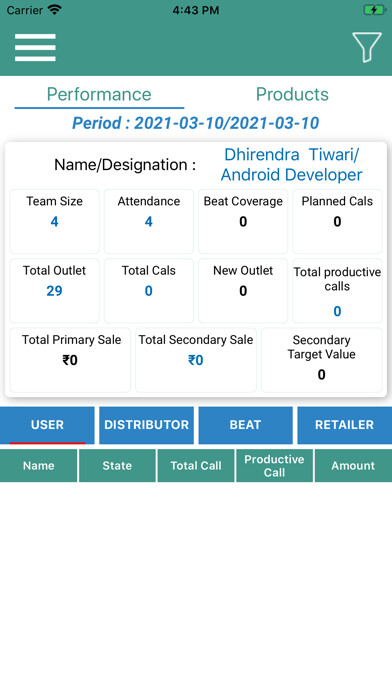Tap the New Outlet card
392x696 pixels.
tap(243, 291)
